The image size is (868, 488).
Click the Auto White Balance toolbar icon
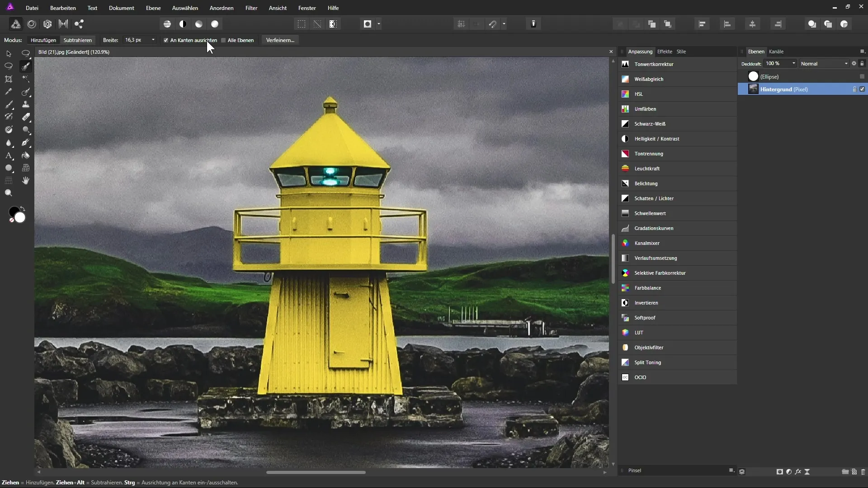click(x=215, y=24)
